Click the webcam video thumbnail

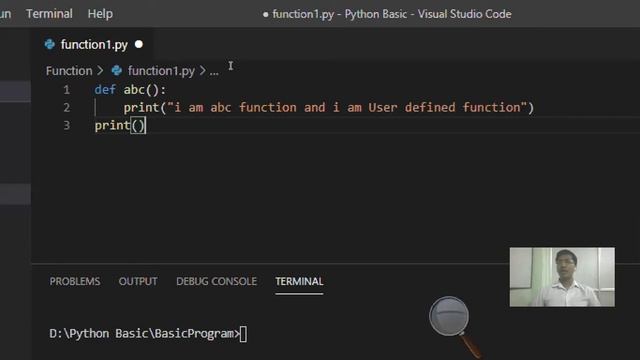[562, 277]
